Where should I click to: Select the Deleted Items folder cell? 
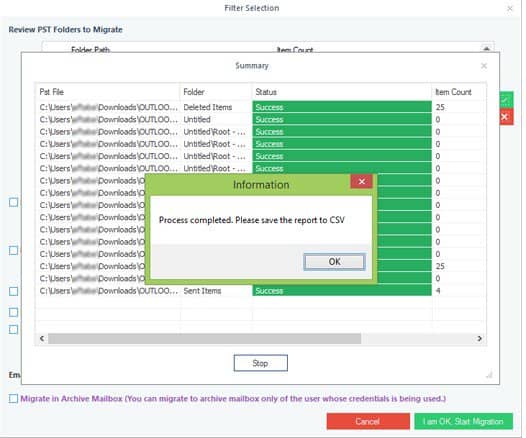point(216,107)
